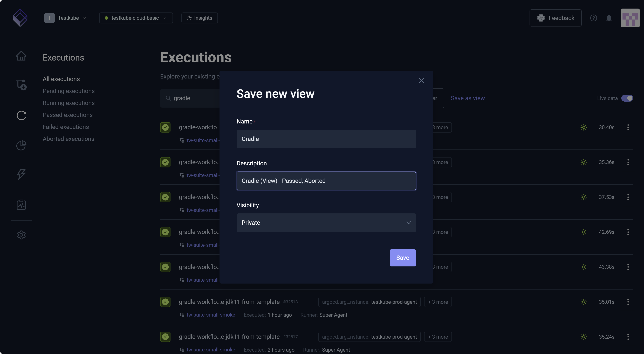
Task: Open the help question-mark icon
Action: [x=594, y=18]
